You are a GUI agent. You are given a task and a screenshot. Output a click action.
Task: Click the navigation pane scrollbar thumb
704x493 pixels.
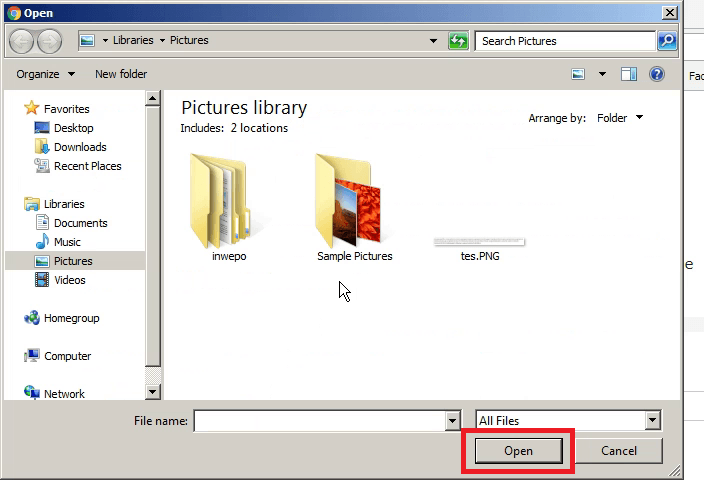153,236
